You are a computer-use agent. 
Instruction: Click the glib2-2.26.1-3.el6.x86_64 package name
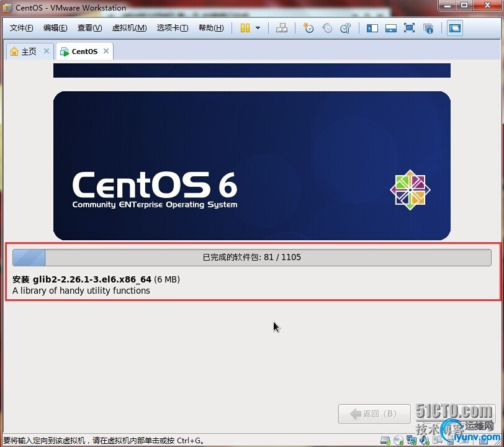(92, 279)
